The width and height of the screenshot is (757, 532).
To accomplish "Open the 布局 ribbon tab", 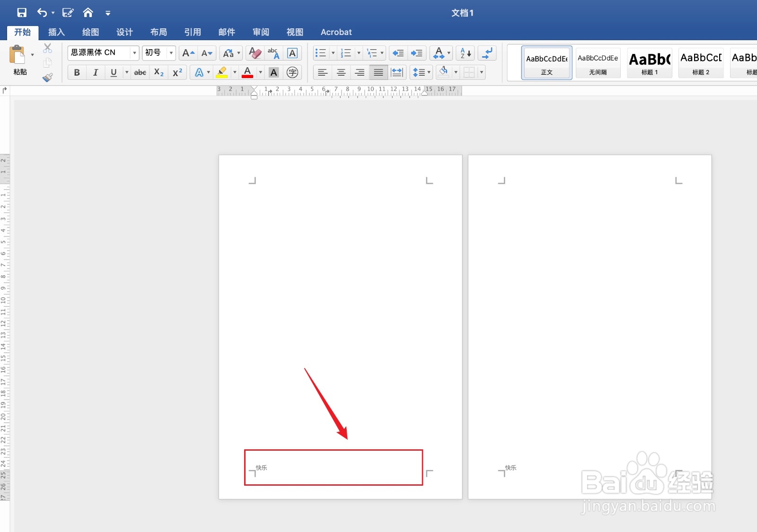I will tap(158, 32).
